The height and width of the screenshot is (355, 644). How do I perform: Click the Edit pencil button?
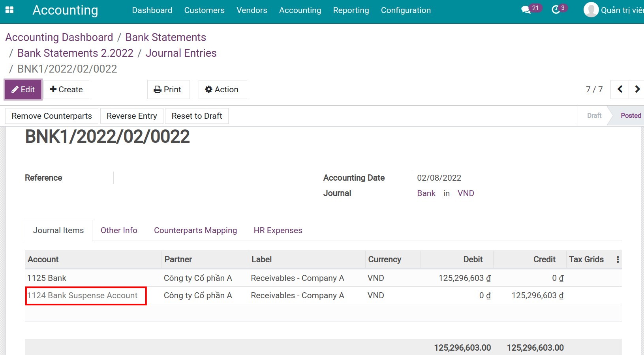pos(23,90)
